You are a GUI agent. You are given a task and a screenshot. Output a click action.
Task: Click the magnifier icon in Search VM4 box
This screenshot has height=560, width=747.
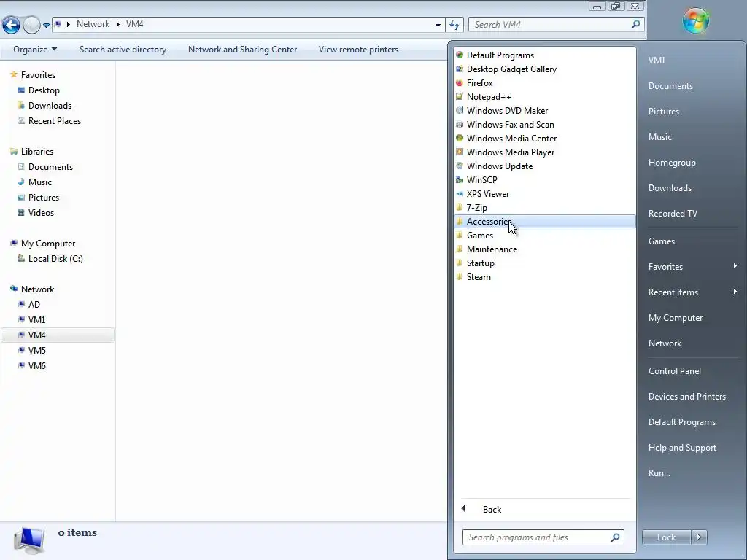[x=635, y=24]
